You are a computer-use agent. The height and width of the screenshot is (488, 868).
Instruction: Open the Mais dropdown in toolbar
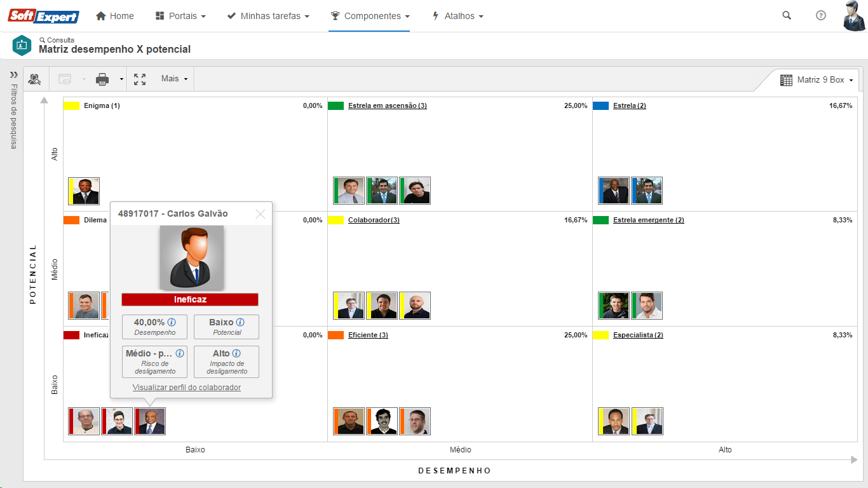(175, 79)
